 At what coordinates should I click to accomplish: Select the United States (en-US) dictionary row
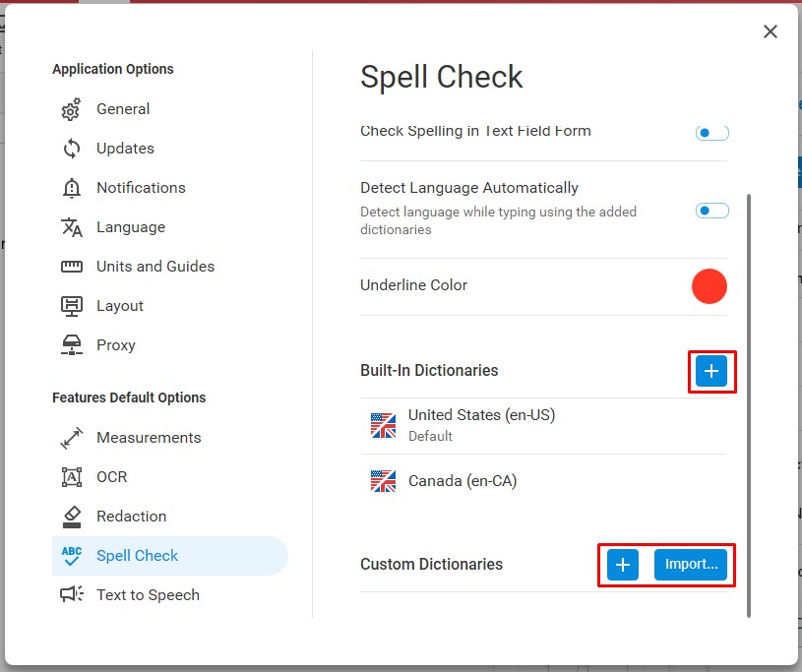coord(543,426)
